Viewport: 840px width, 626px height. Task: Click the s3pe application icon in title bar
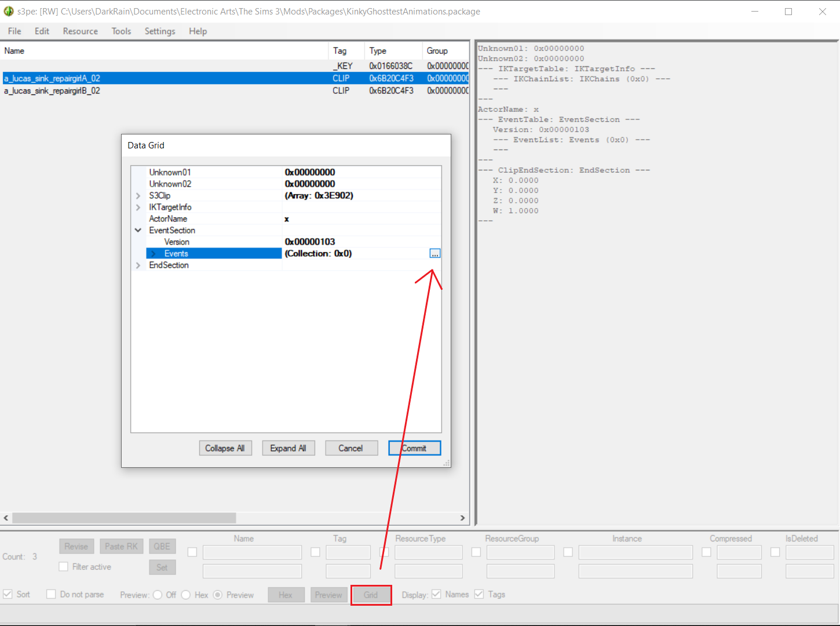click(8, 11)
